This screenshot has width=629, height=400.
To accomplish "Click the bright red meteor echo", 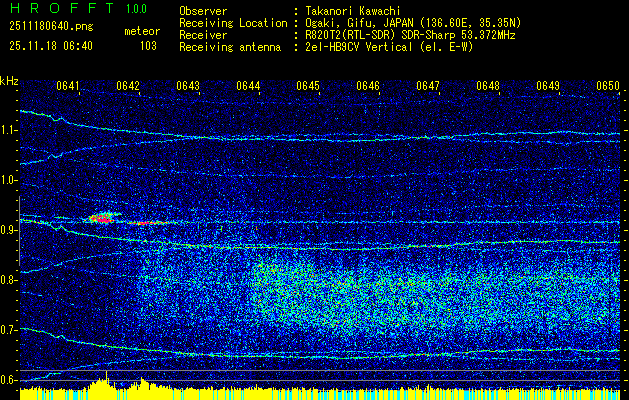I will (x=100, y=216).
